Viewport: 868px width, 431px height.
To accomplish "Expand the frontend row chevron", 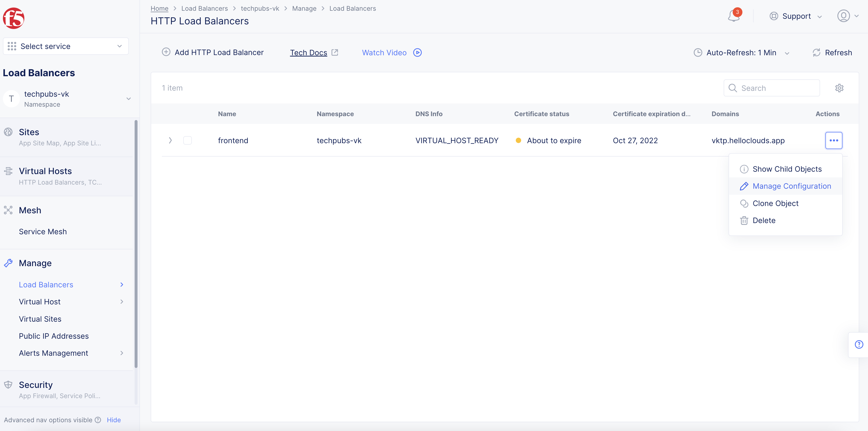I will click(x=170, y=141).
